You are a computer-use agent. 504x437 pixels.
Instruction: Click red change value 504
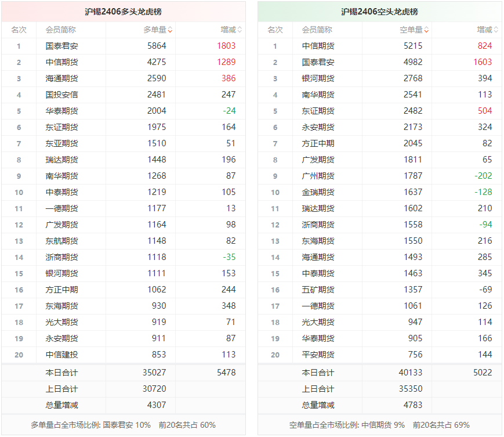pyautogui.click(x=485, y=111)
